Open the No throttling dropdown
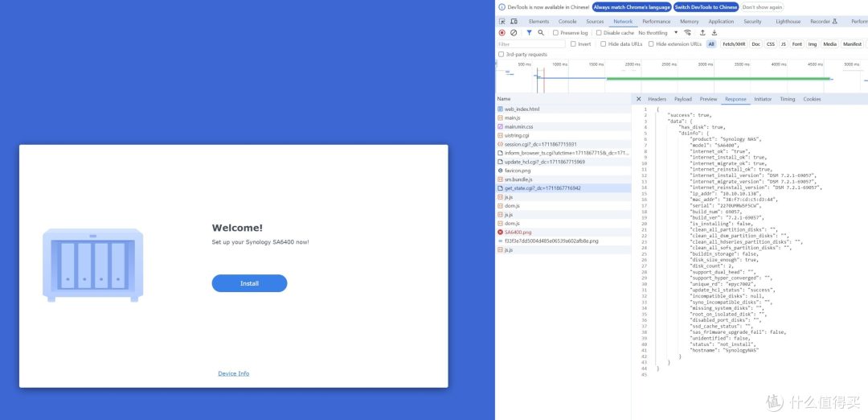The width and height of the screenshot is (868, 420). point(657,33)
